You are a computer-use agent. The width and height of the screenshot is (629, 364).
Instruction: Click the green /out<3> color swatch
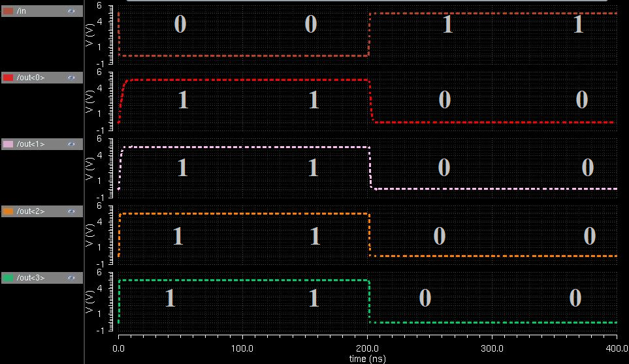coord(8,277)
